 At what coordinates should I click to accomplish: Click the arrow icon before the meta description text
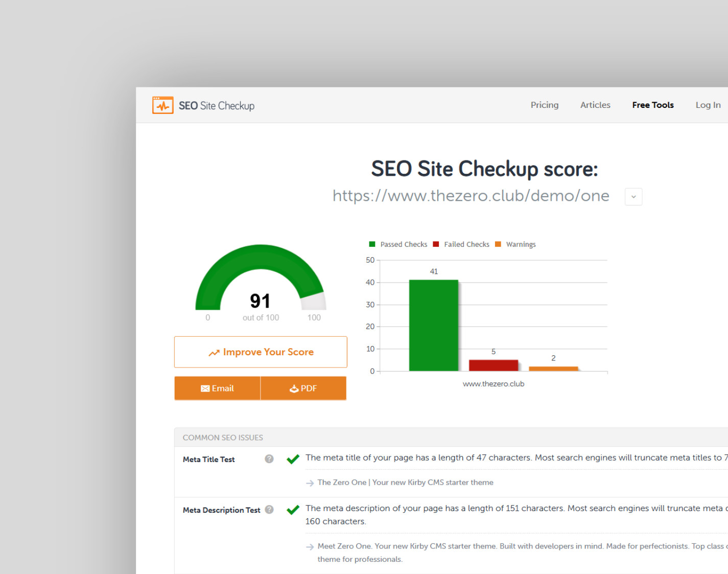[310, 547]
